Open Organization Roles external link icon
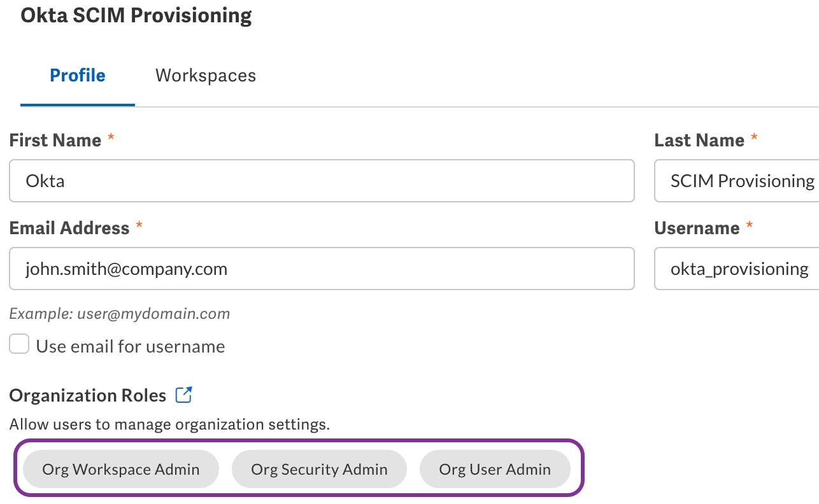 183,395
